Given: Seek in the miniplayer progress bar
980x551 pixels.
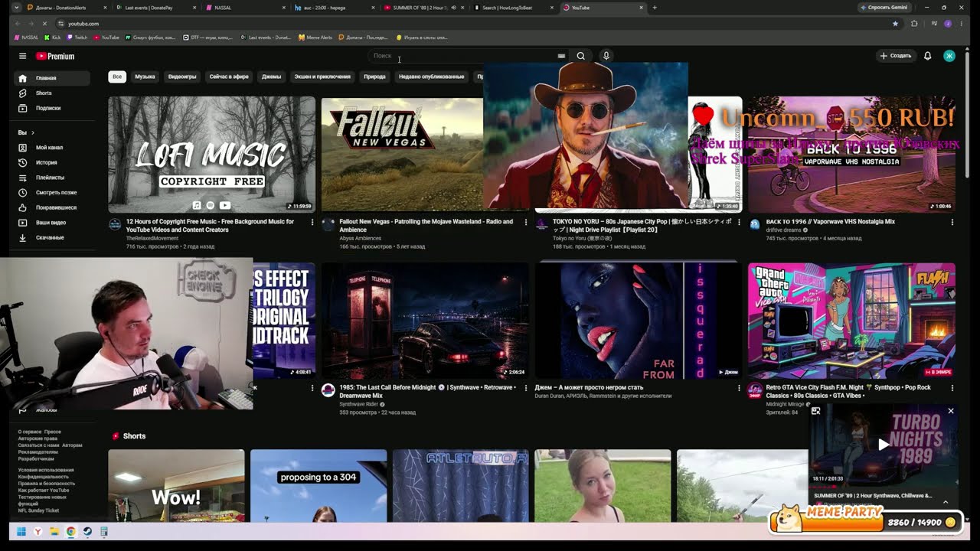Looking at the screenshot, I should point(884,485).
